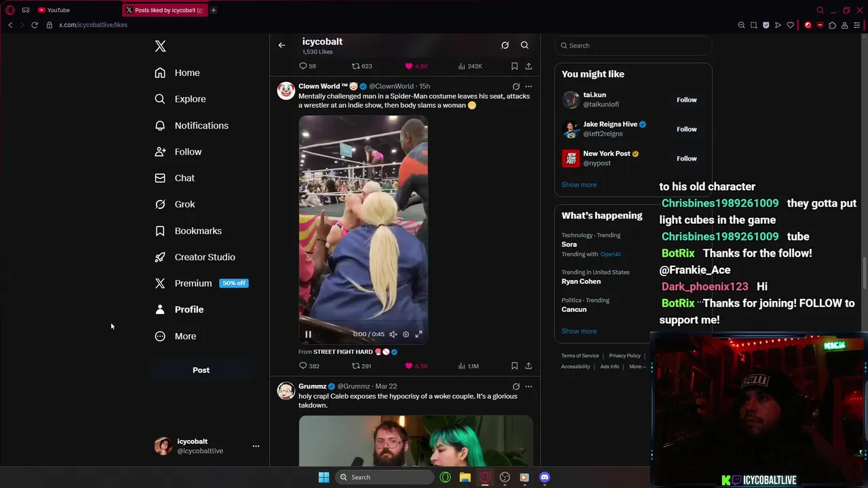Image resolution: width=868 pixels, height=488 pixels.
Task: Open video settings gear icon
Action: point(406,334)
